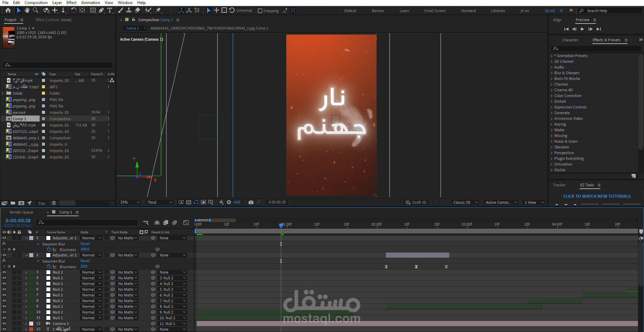This screenshot has width=644, height=332.
Task: Select the Rotation tool
Action: coord(74,10)
